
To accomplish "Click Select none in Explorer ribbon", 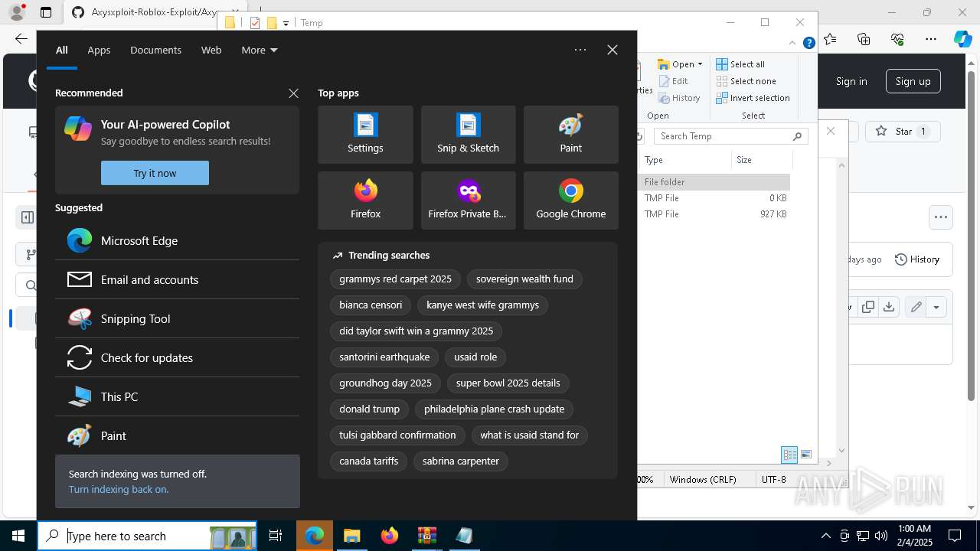I will click(x=746, y=81).
